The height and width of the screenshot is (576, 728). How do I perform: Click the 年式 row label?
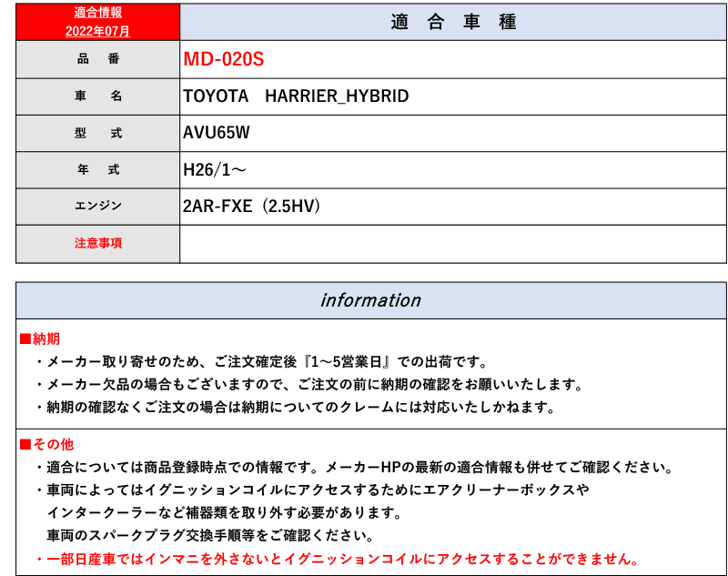pyautogui.click(x=98, y=170)
